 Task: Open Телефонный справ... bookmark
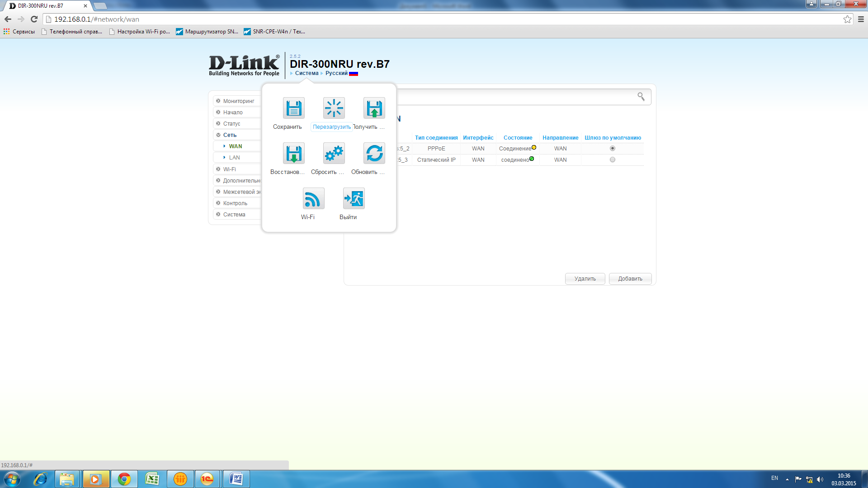tap(72, 32)
